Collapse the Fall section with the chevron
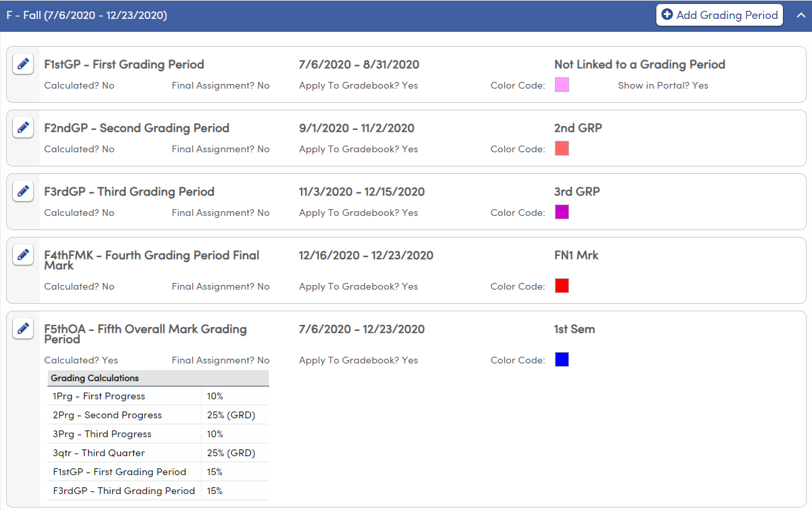Viewport: 812px width, 511px height. 800,15
